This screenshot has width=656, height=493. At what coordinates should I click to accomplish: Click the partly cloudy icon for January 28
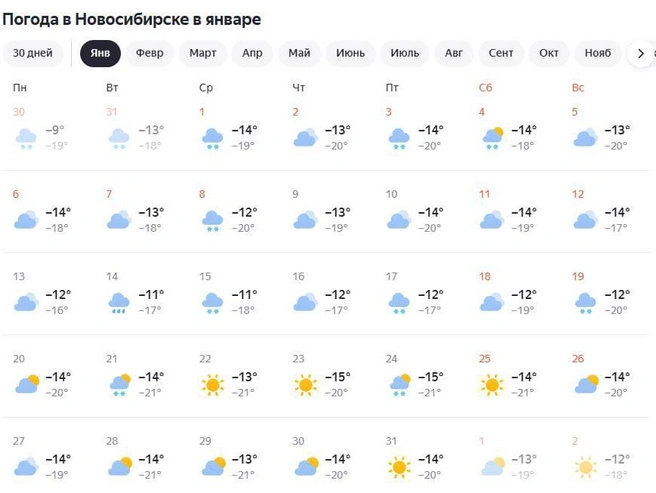pyautogui.click(x=120, y=467)
